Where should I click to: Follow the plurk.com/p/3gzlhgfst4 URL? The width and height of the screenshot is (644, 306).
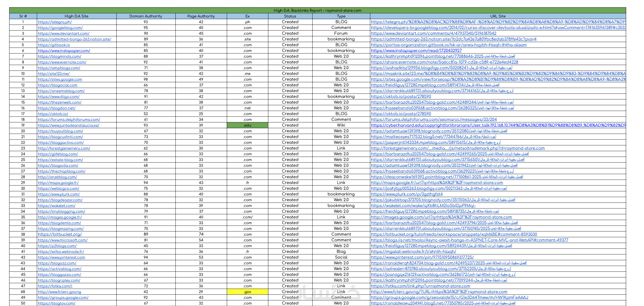coord(407,194)
